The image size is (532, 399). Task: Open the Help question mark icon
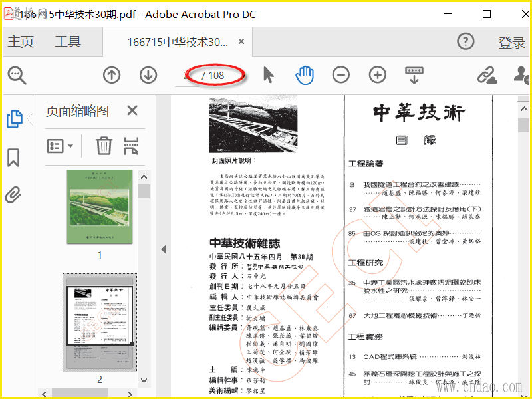[x=465, y=41]
